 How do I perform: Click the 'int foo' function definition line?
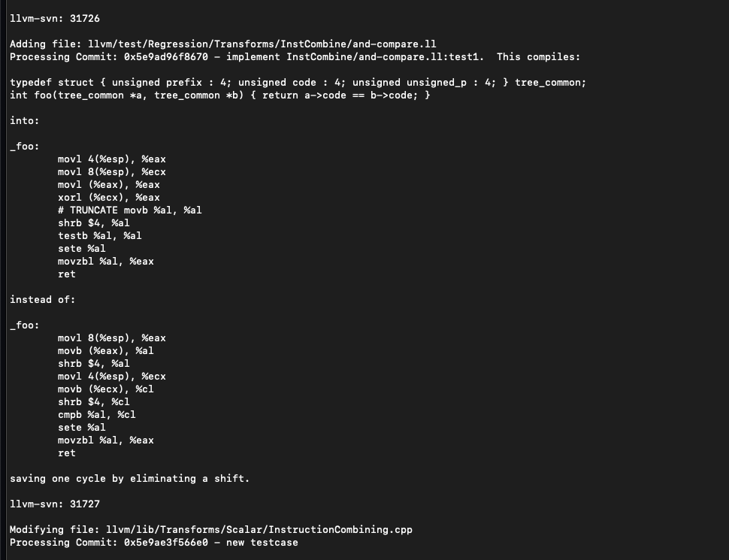[219, 95]
